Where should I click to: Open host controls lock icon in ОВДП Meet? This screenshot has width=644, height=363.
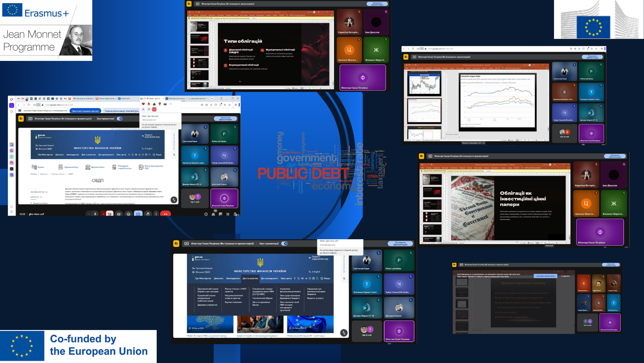235,214
